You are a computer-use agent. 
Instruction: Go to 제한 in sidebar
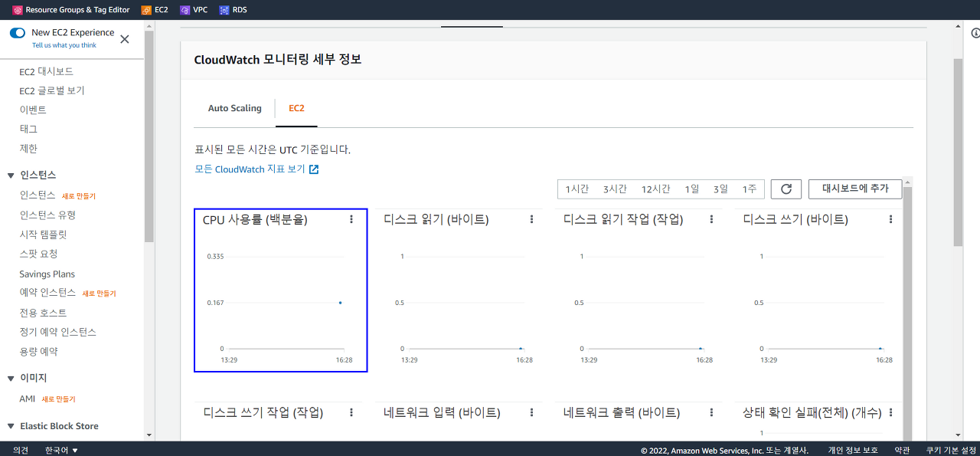(x=28, y=149)
